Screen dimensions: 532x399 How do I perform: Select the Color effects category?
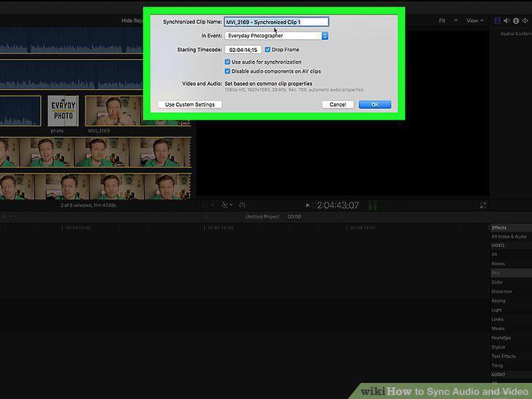click(497, 282)
